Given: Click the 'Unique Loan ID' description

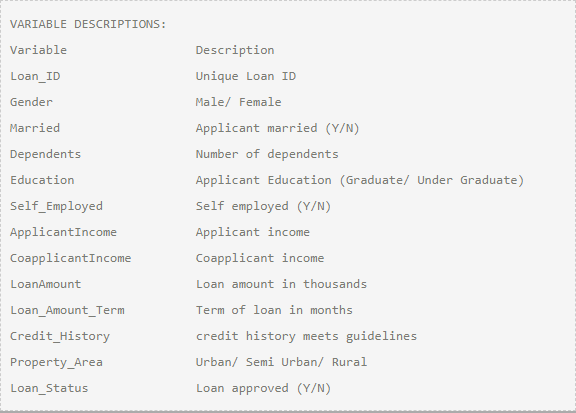Looking at the screenshot, I should [246, 76].
